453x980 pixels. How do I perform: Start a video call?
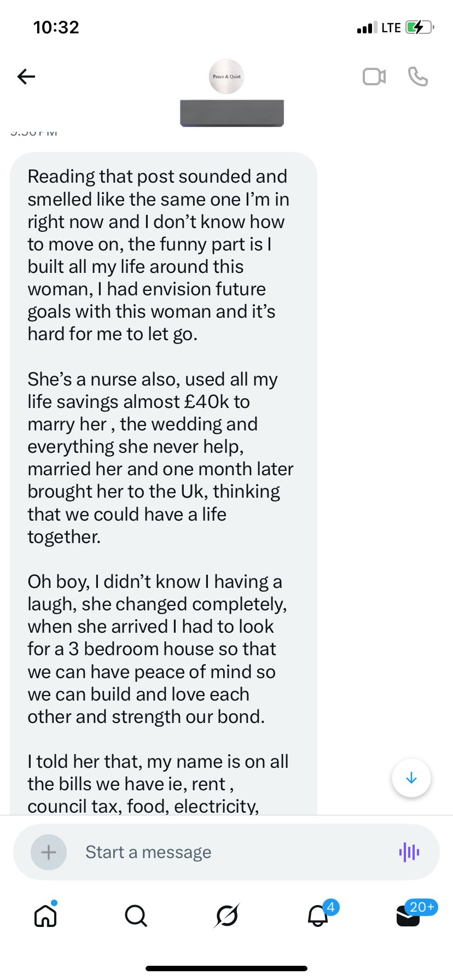click(x=374, y=77)
